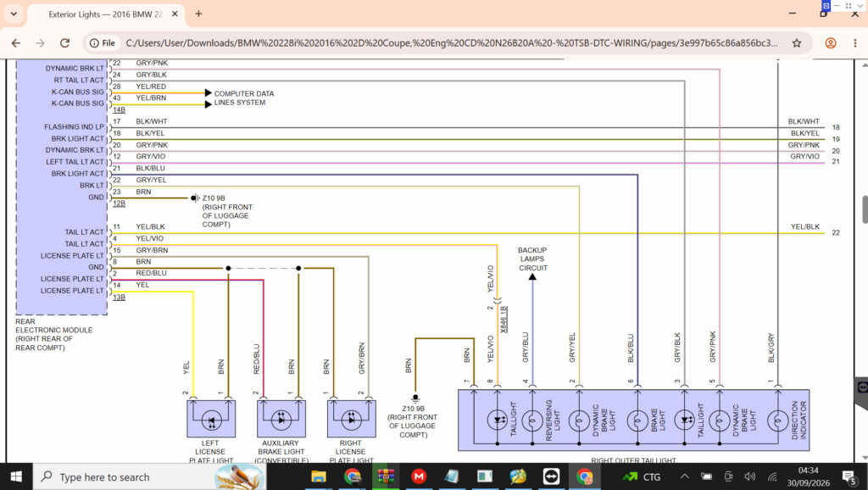Click the YEL/RED wire color label

point(151,86)
